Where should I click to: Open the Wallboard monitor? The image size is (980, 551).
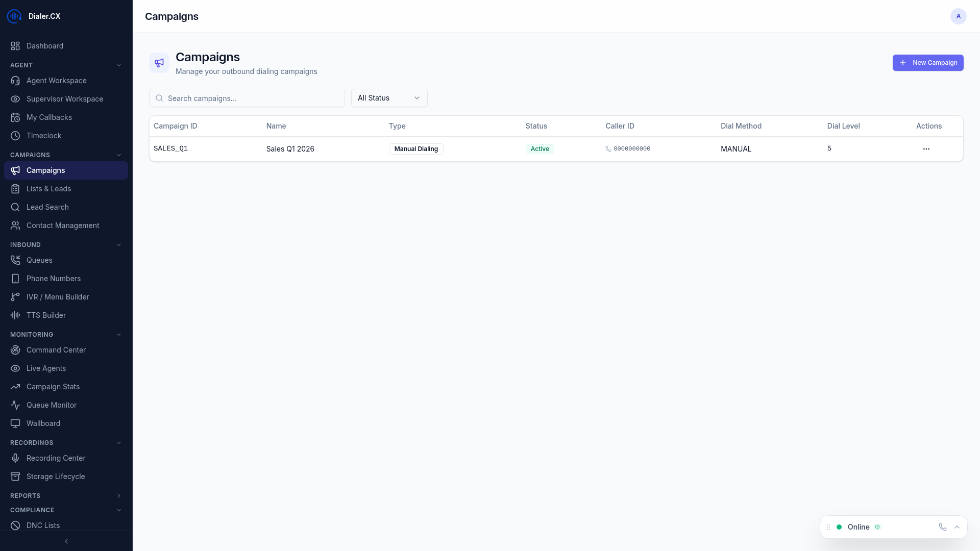tap(43, 423)
